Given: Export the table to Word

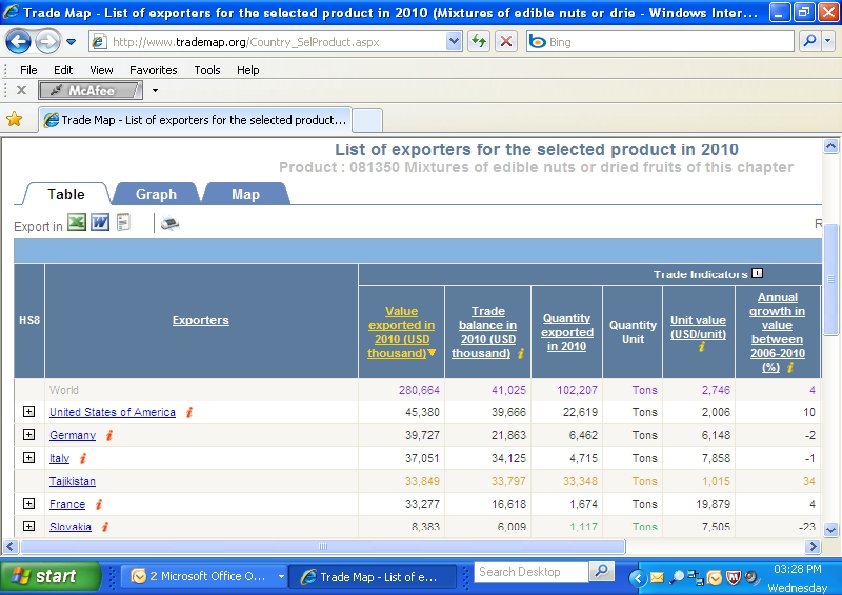Looking at the screenshot, I should tap(100, 223).
